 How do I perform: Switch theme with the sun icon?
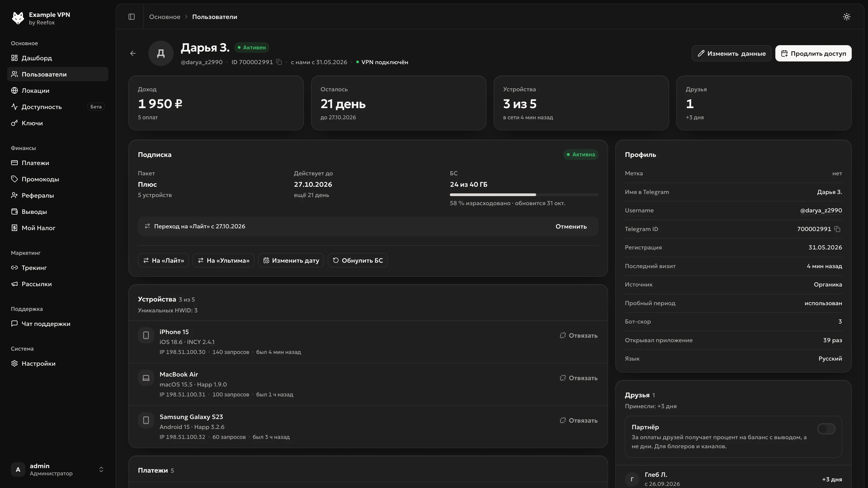click(846, 17)
